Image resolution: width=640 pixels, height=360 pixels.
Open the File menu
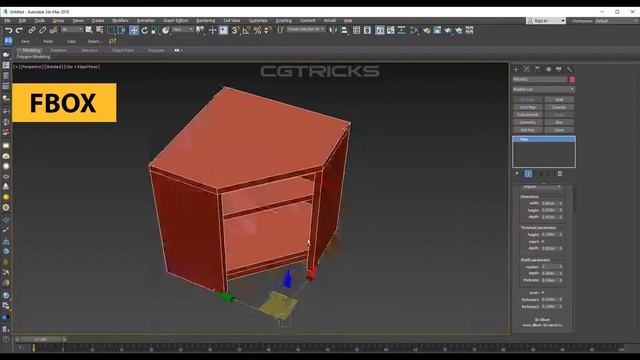click(x=7, y=20)
